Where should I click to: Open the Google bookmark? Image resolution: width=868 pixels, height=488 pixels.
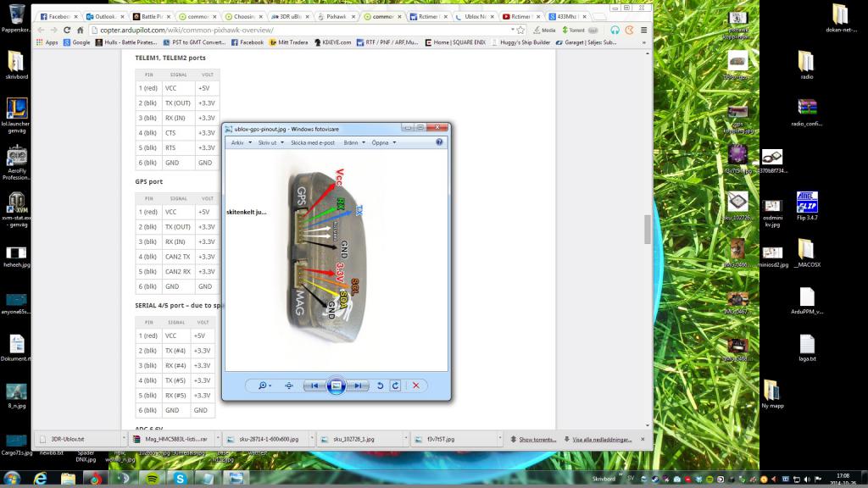(x=76, y=42)
